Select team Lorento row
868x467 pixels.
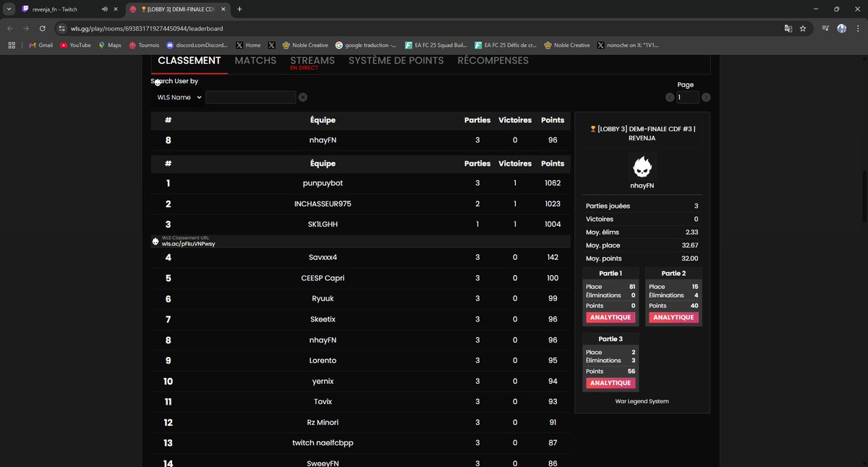[x=359, y=361]
